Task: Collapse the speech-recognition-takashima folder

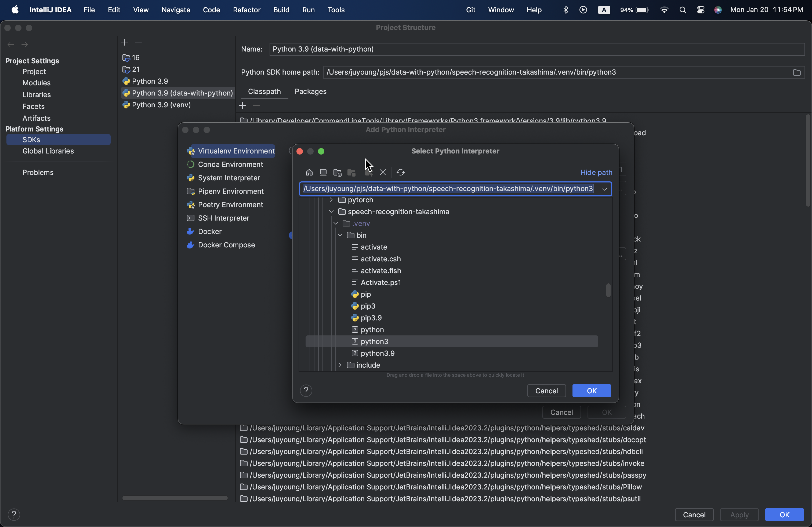Action: click(331, 212)
